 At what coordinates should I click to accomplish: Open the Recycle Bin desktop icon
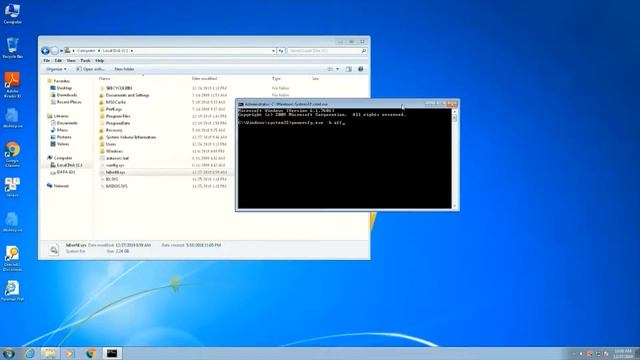(x=12, y=48)
